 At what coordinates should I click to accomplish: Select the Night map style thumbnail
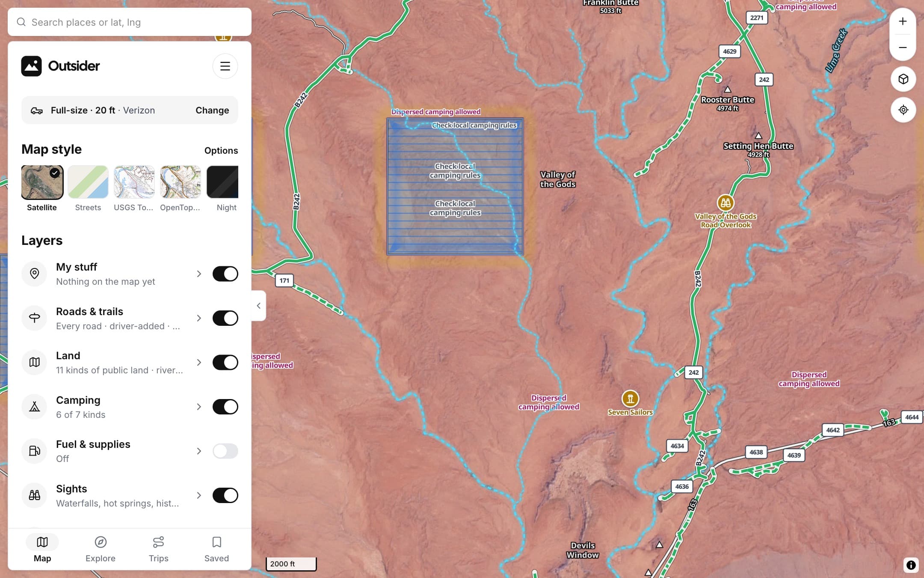tap(222, 182)
